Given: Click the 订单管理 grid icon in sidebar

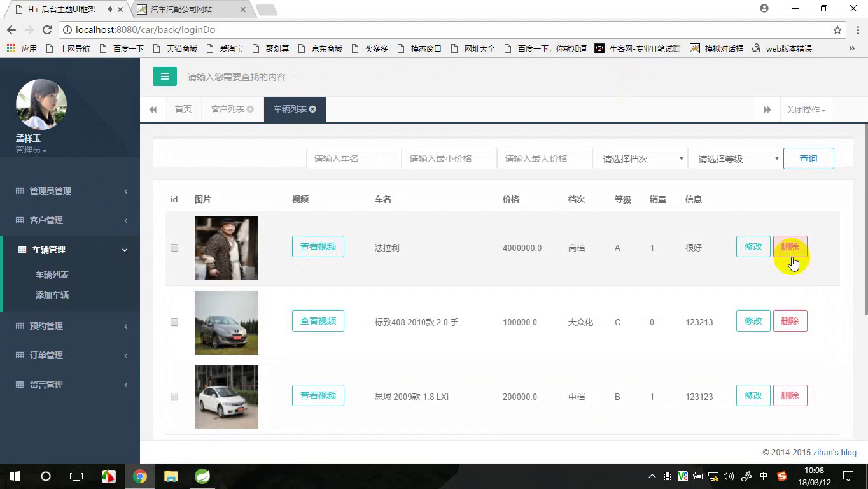Looking at the screenshot, I should [20, 355].
